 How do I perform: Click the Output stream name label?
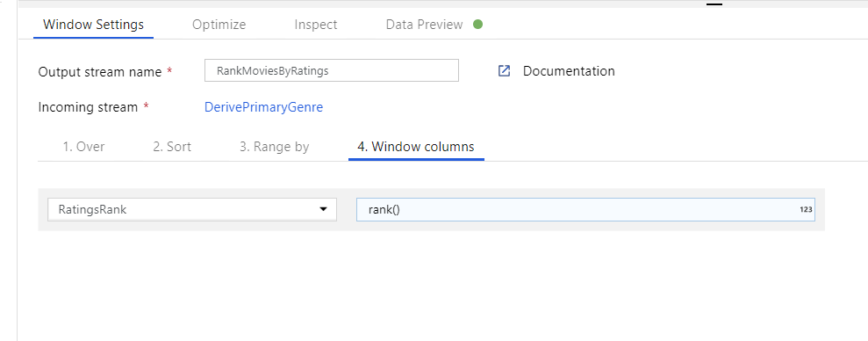(x=100, y=72)
